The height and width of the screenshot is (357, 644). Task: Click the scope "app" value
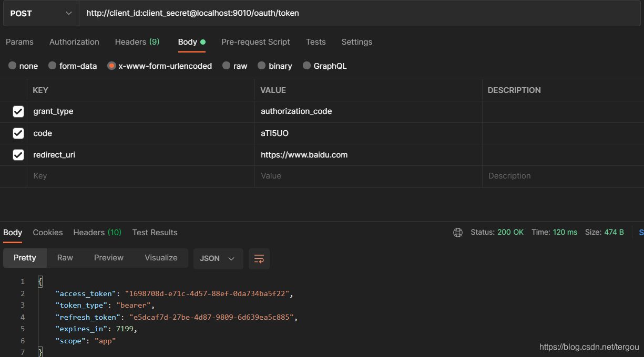point(105,341)
